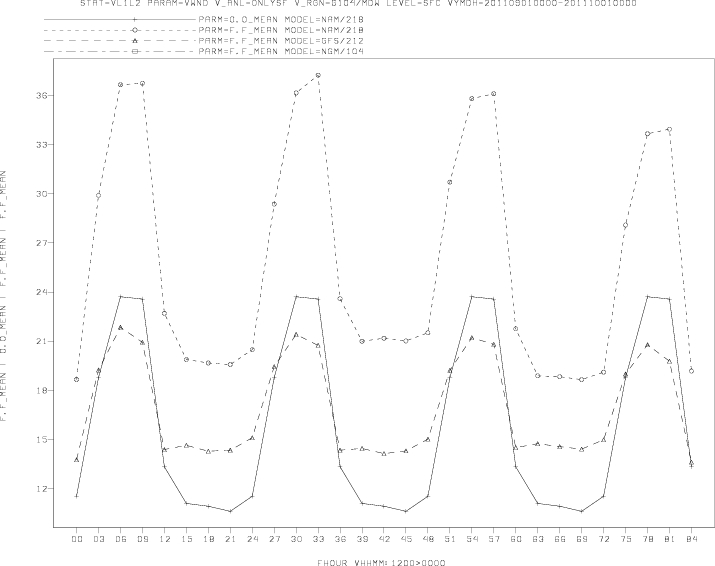Click the circle data point at hour 00
This screenshot has width=715, height=566.
(77, 379)
